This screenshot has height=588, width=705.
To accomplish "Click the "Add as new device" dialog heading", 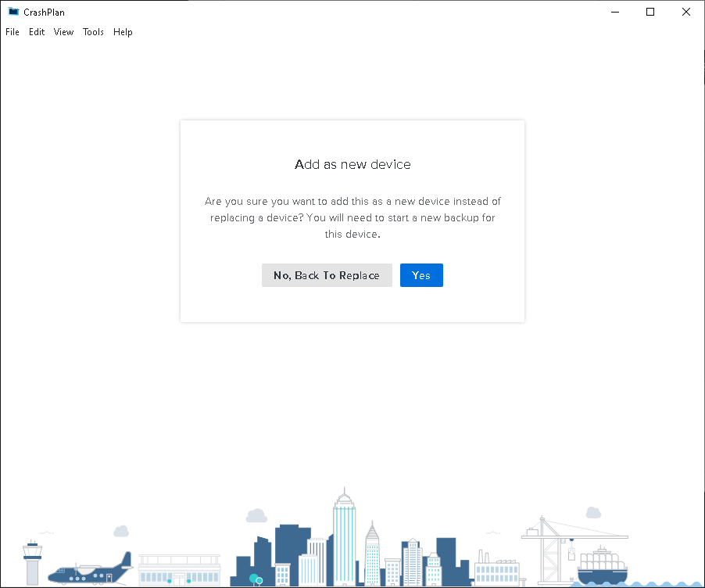I will pos(352,164).
